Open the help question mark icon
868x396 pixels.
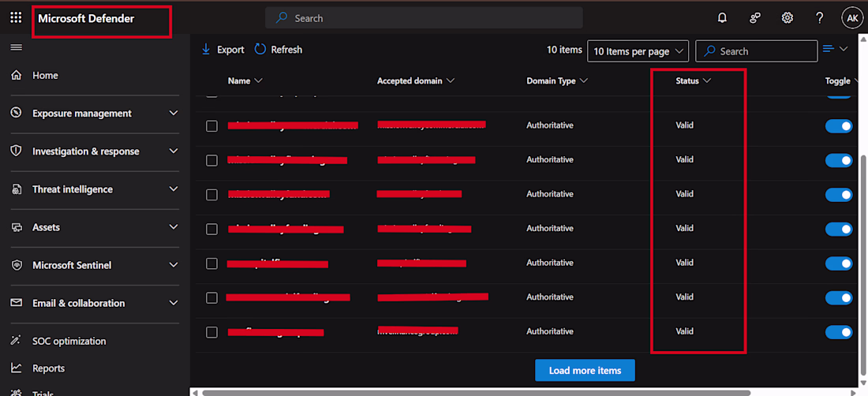(820, 17)
